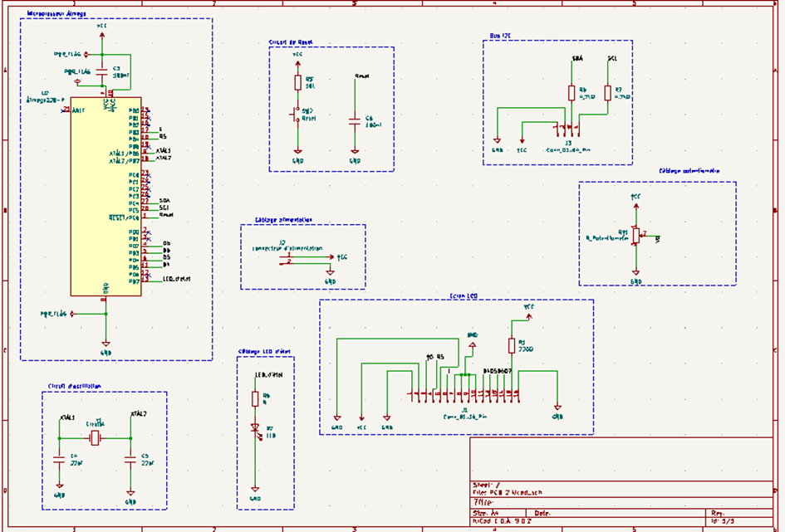Select capacitor C3 100nF near the microcontroller

(x=101, y=71)
